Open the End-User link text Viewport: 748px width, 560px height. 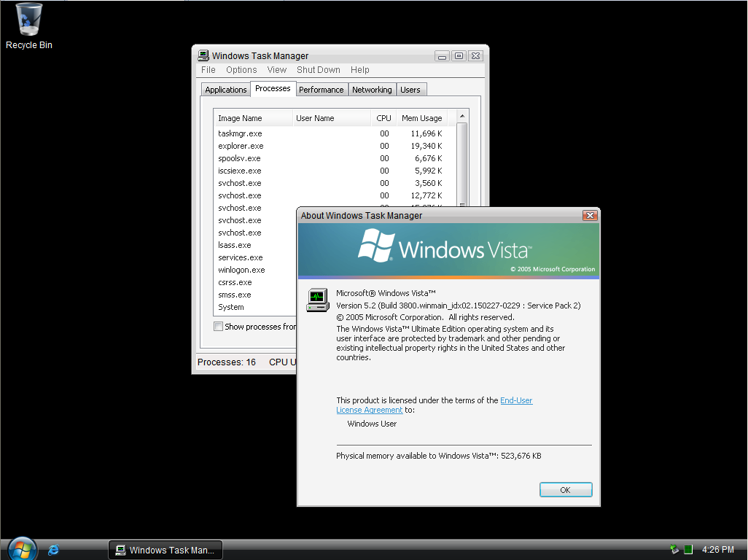click(x=516, y=400)
